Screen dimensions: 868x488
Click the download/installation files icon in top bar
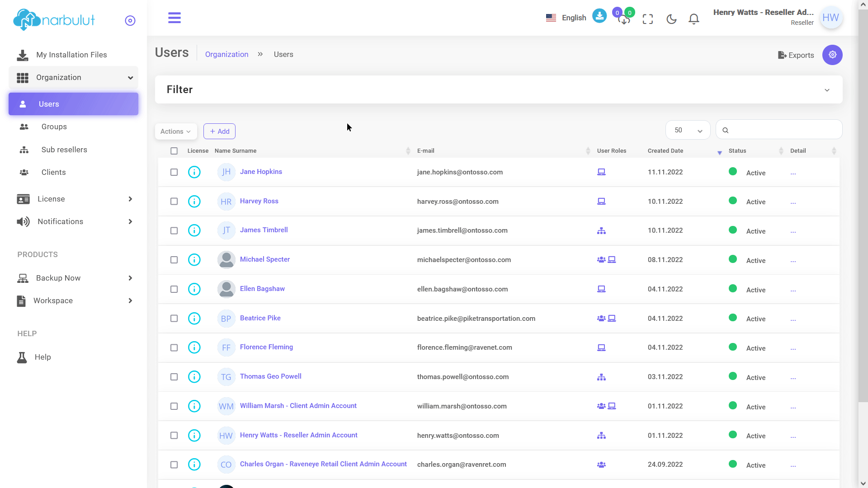600,17
